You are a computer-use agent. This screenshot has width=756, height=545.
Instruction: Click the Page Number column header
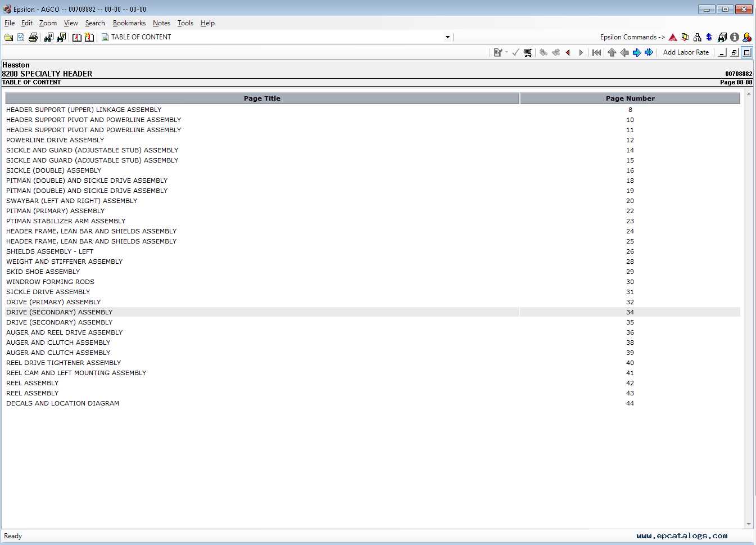[630, 98]
